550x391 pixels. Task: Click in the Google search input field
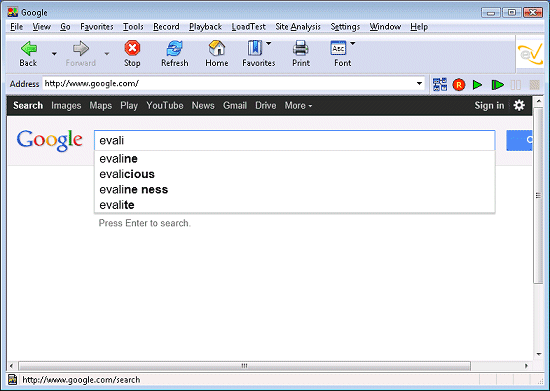[x=295, y=140]
